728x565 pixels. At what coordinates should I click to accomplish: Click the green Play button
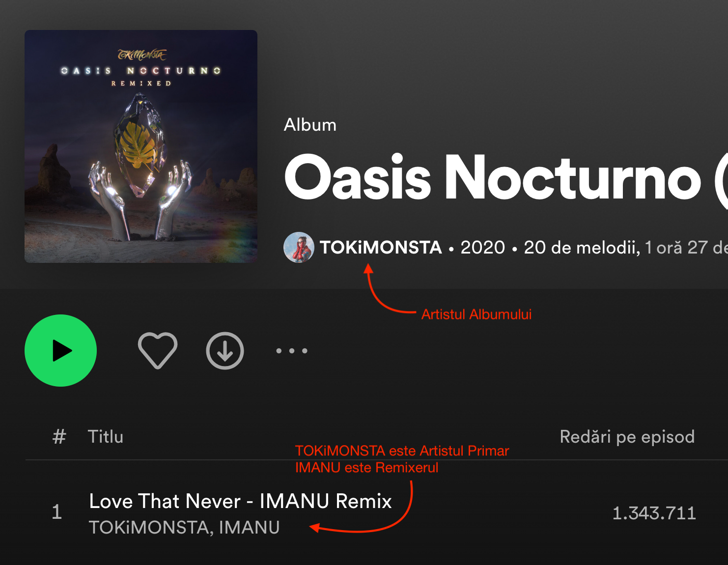click(x=60, y=350)
